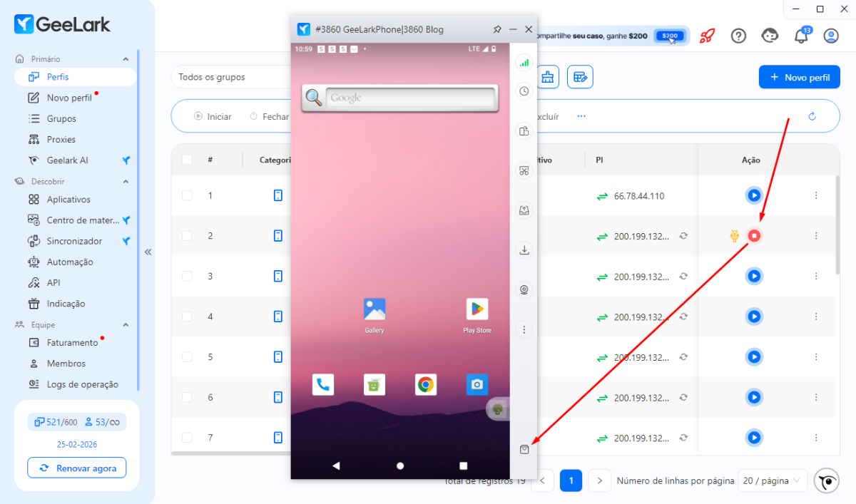Open the rocket icon in top bar
Viewport: 856px width, 504px height.
click(707, 36)
